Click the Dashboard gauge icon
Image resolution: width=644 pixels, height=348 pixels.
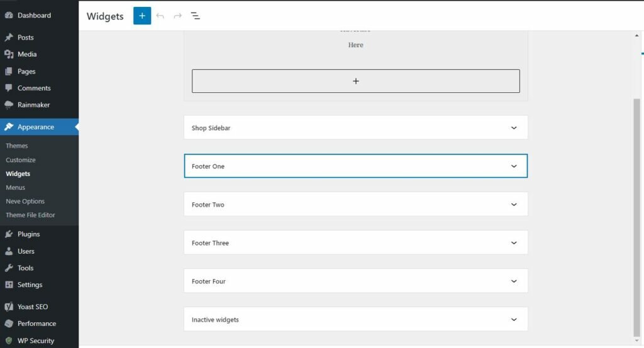coord(9,15)
